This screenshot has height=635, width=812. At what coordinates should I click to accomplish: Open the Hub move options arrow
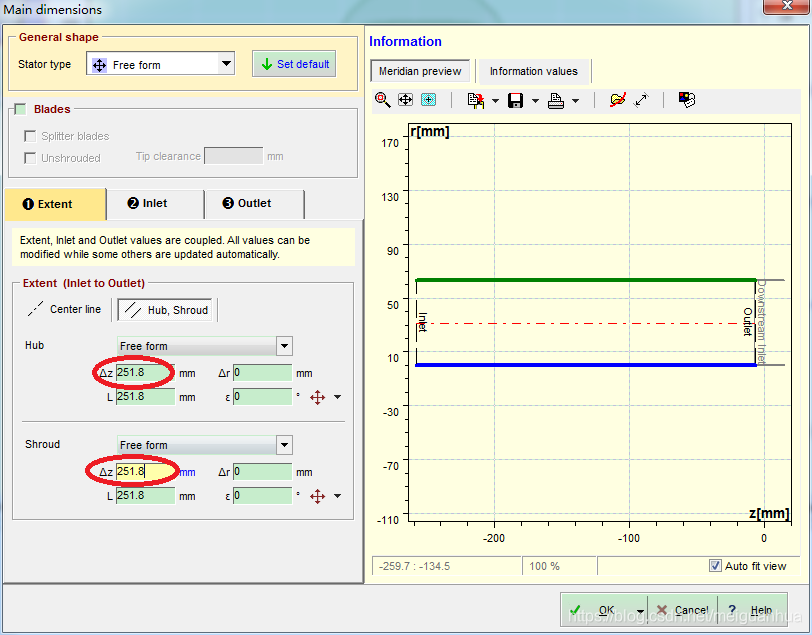pos(338,397)
